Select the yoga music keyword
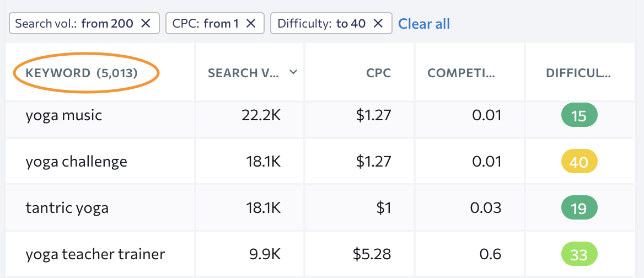Screen dimensions: 644x278 [63, 116]
